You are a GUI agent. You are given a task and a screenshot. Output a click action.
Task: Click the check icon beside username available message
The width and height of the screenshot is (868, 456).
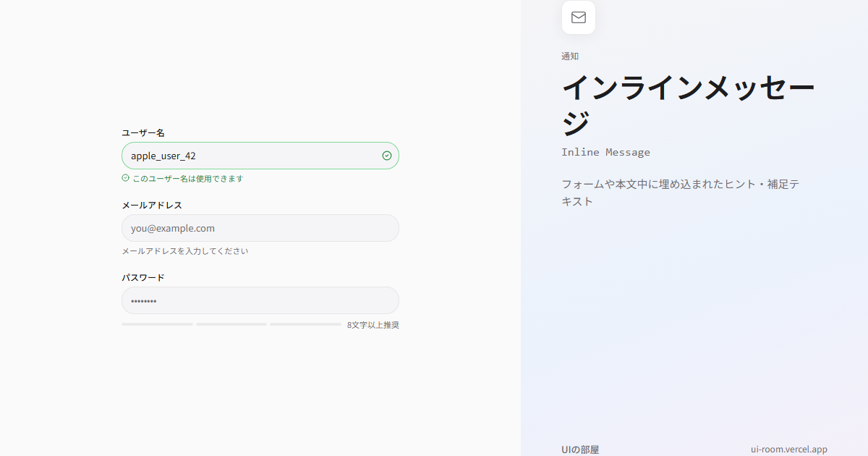coord(125,178)
